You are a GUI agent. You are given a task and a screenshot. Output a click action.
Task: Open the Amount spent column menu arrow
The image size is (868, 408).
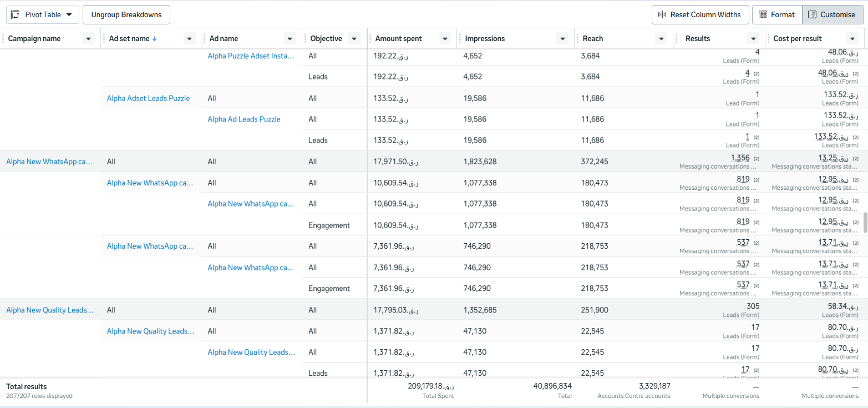click(445, 39)
